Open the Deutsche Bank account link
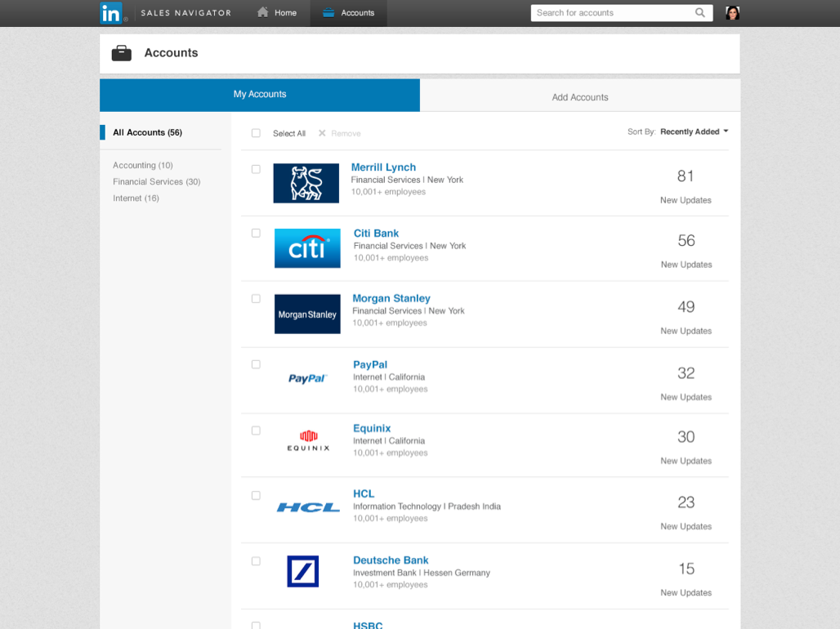 tap(391, 560)
